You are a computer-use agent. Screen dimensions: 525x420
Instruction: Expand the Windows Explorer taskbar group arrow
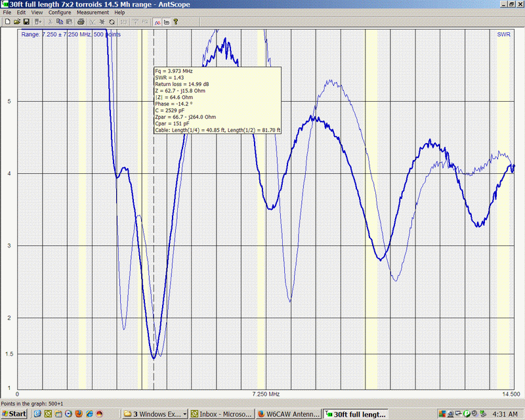click(x=185, y=414)
